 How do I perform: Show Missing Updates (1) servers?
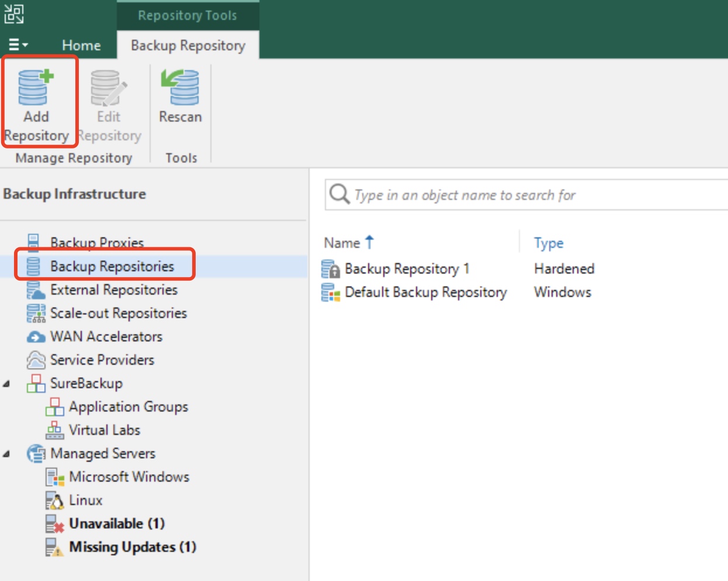coord(133,547)
